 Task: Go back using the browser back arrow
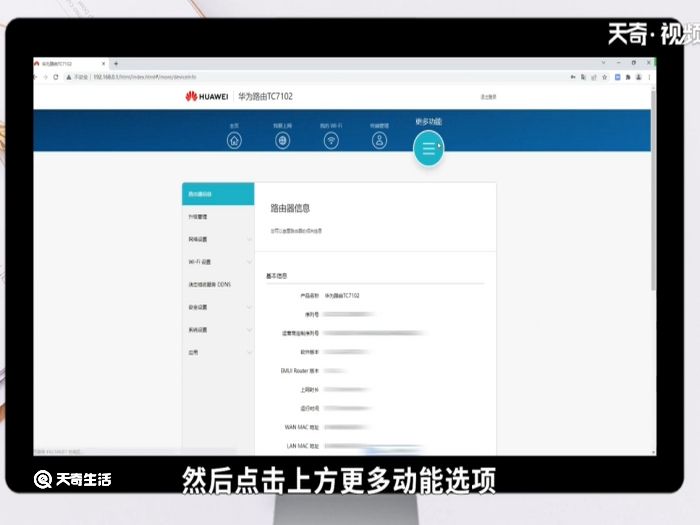point(35,77)
